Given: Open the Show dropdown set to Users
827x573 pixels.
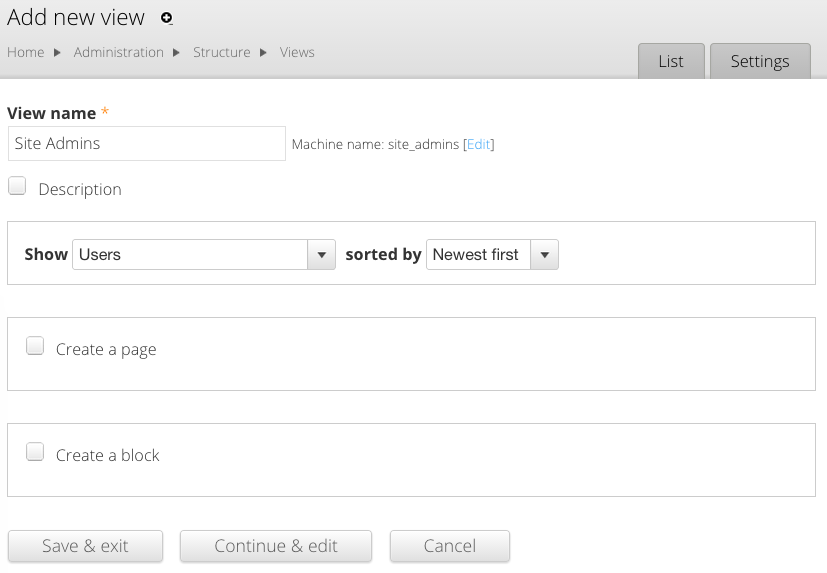Looking at the screenshot, I should (x=204, y=254).
